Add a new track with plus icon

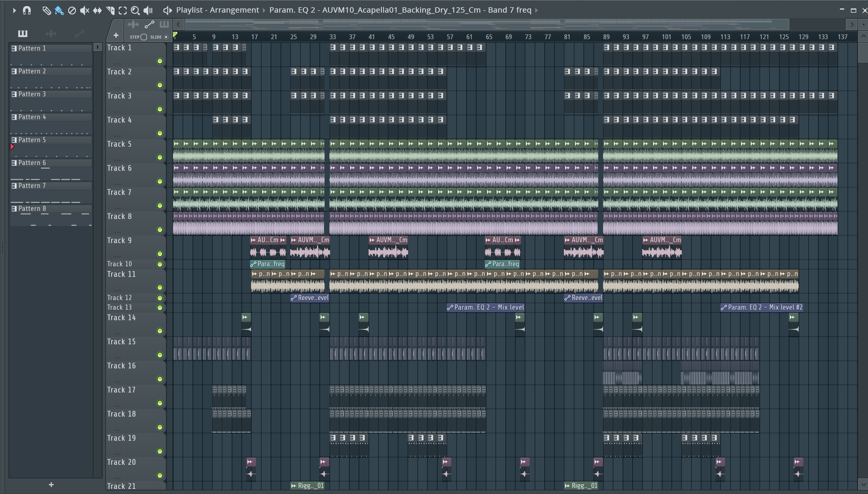point(116,35)
